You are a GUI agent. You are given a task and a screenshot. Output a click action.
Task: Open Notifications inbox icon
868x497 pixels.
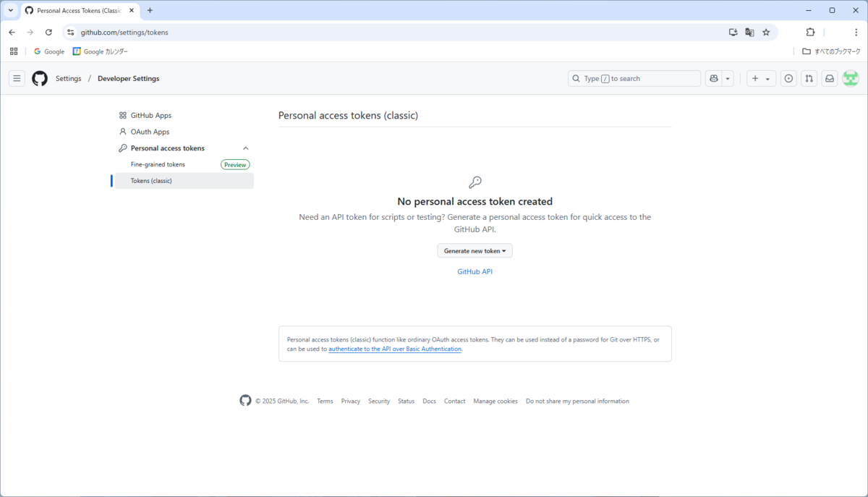(x=830, y=78)
